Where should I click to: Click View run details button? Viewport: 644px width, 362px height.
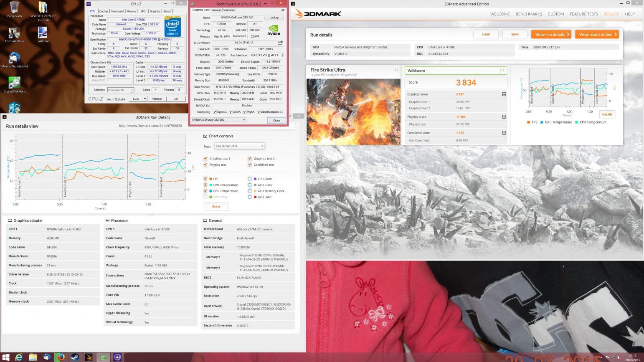point(552,34)
